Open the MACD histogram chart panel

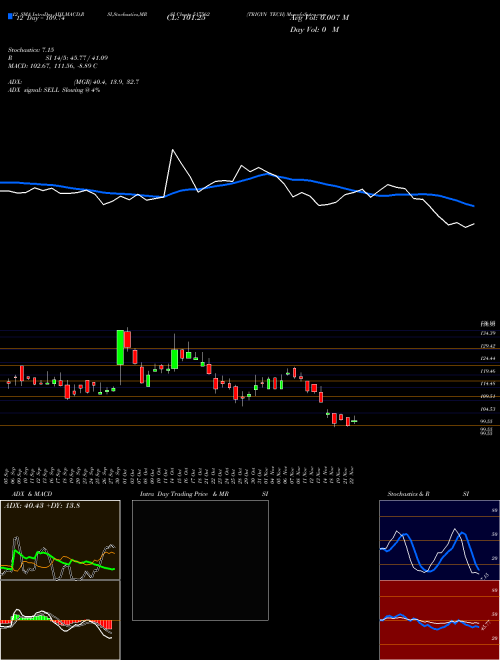tap(60, 620)
